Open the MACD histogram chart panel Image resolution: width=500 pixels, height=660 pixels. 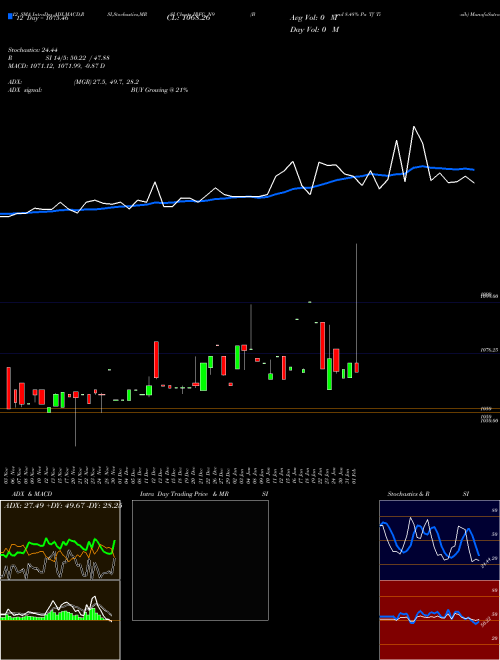pyautogui.click(x=60, y=620)
